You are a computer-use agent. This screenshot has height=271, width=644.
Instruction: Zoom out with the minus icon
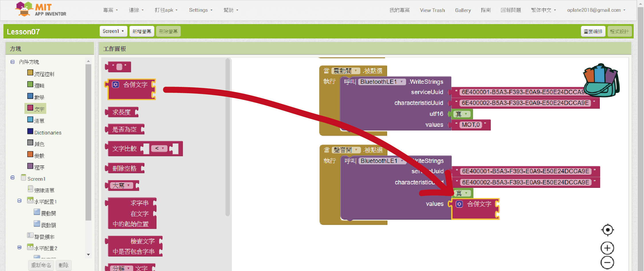point(607,262)
